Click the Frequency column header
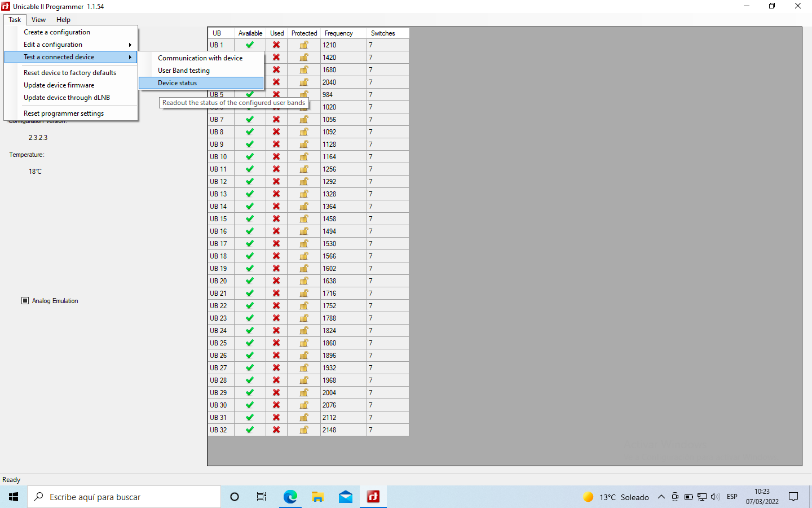Viewport: 812px width, 508px height. coord(339,33)
